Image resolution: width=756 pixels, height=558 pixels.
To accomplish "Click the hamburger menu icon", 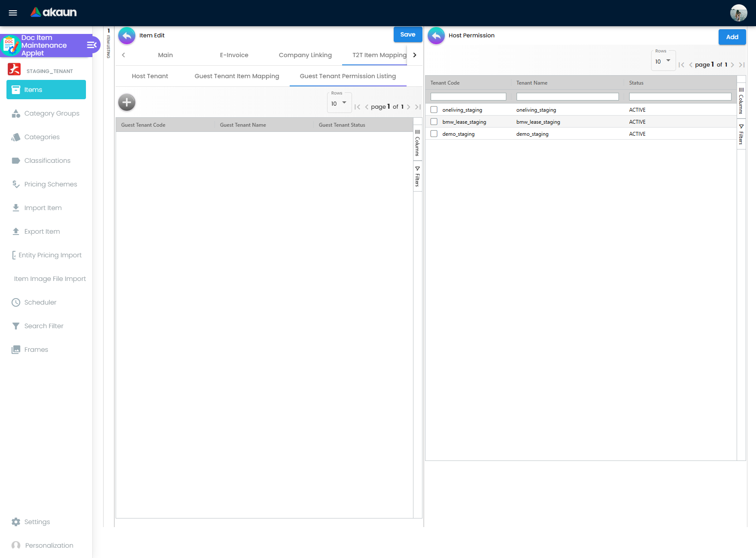I will (x=13, y=13).
